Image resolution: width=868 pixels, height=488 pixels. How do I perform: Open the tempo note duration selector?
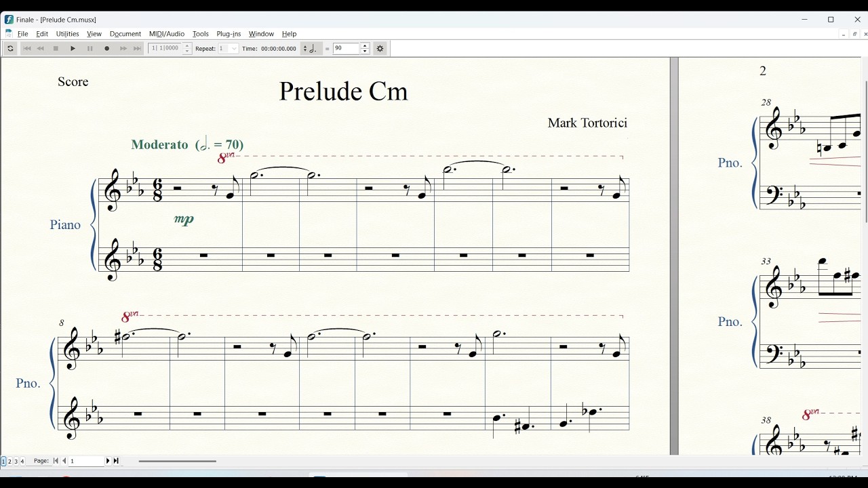point(313,49)
